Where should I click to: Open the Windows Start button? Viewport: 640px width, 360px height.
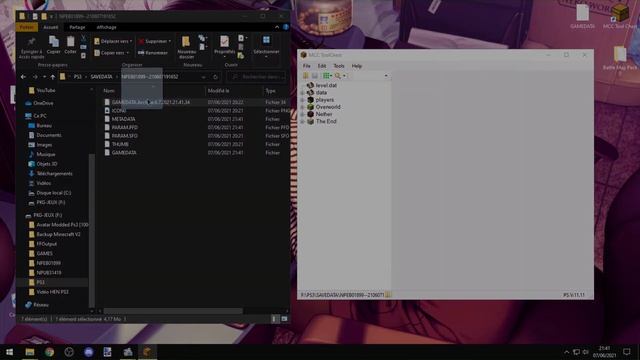pos(9,352)
